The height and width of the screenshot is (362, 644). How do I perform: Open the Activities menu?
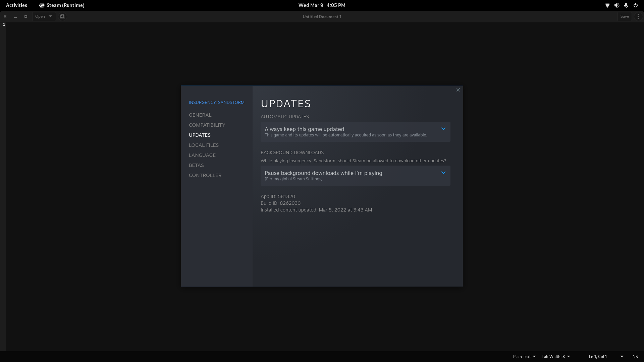point(16,5)
